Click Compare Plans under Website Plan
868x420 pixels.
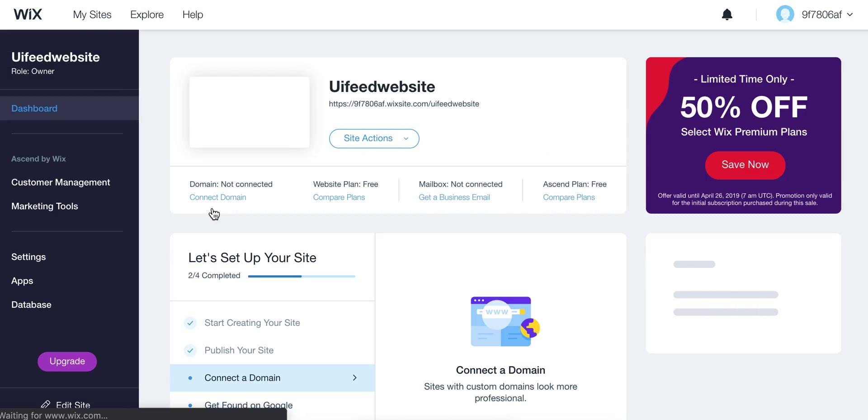339,197
